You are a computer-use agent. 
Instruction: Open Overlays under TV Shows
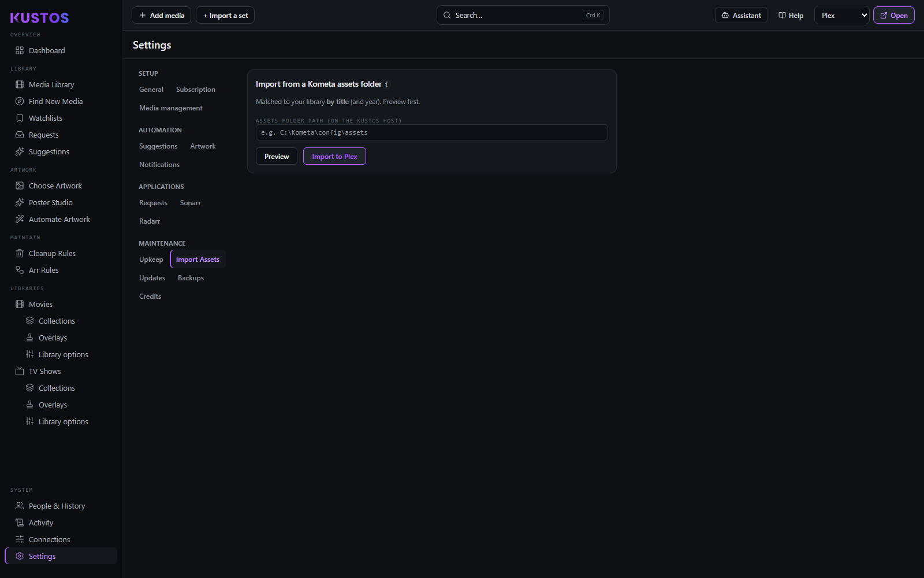(x=53, y=405)
